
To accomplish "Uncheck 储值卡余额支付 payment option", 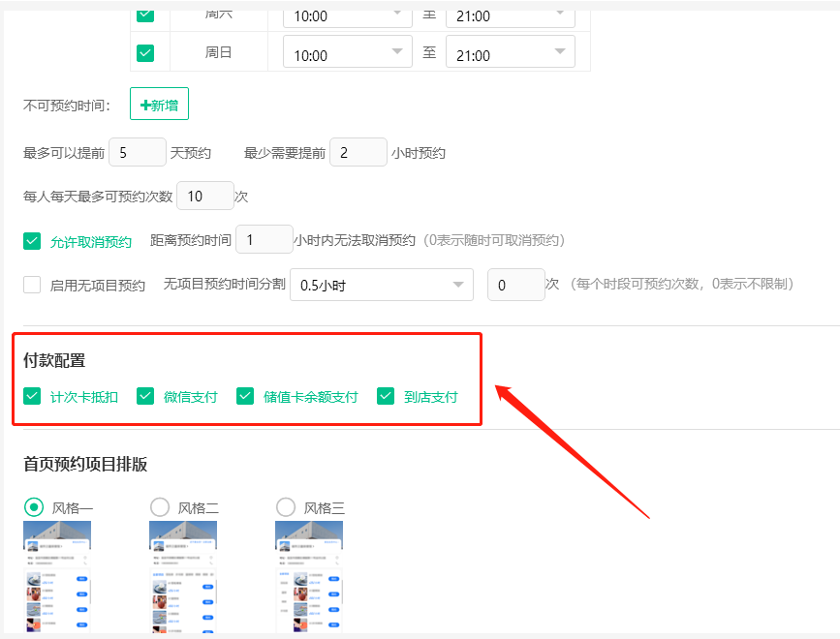I will point(244,396).
